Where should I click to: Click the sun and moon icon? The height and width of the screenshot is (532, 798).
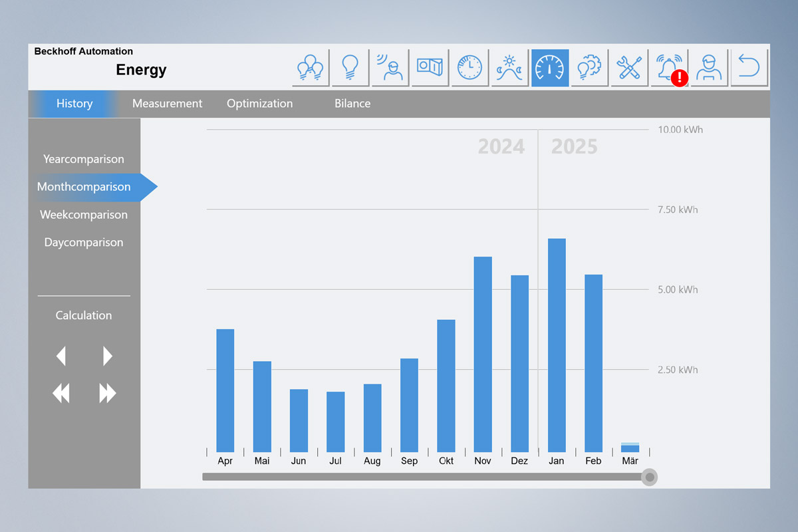pyautogui.click(x=509, y=68)
